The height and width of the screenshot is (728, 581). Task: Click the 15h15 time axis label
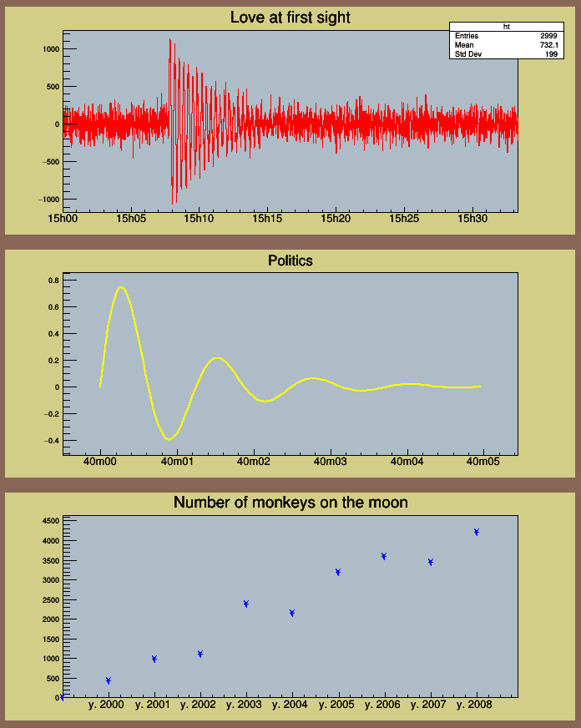pyautogui.click(x=267, y=218)
